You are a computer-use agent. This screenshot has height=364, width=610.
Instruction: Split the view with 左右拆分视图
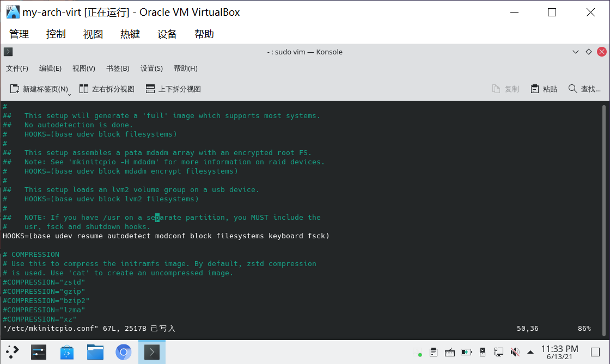pos(107,89)
